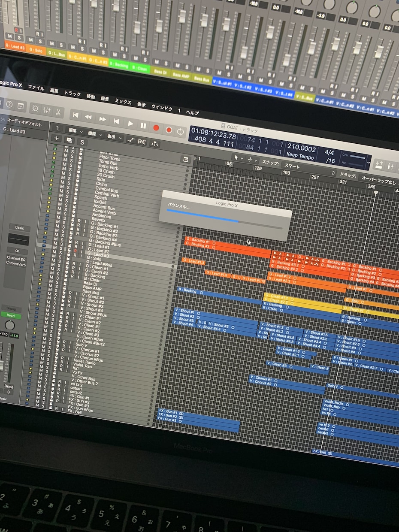The image size is (399, 532).
Task: Open the tracks area 機能 local menu
Action: 94,133
